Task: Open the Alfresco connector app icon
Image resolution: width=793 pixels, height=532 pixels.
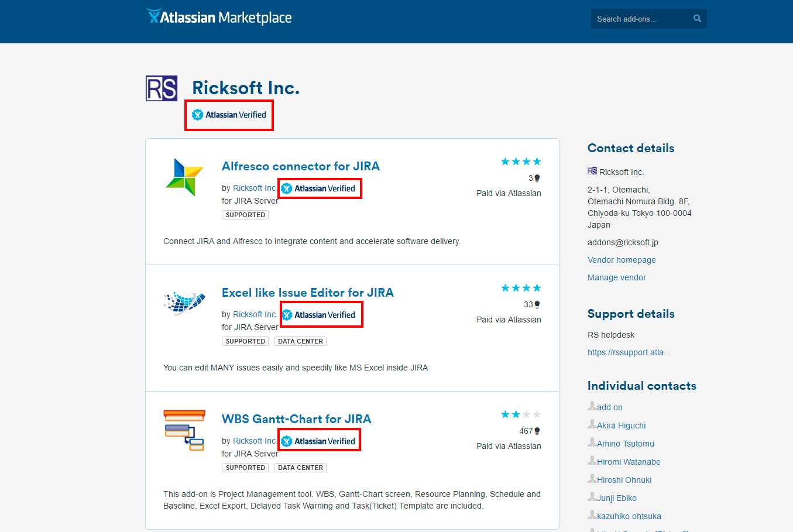Action: click(184, 177)
